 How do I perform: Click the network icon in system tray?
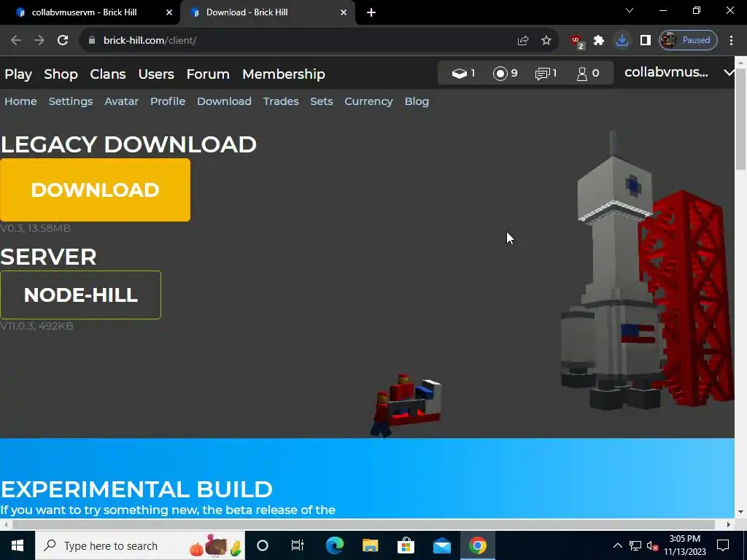[635, 545]
